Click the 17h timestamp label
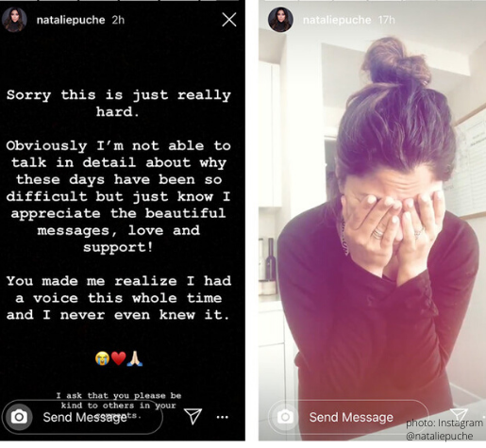Viewport: 486px width, 448px height. (386, 20)
